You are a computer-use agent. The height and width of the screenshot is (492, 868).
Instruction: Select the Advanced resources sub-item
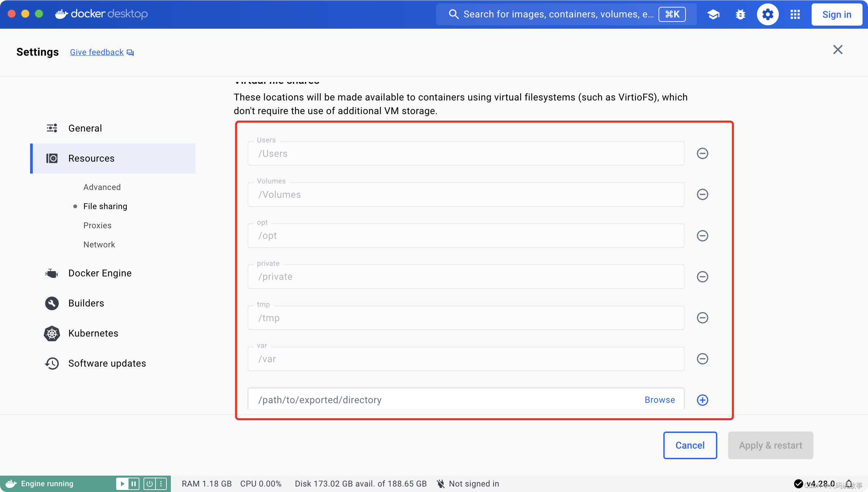[x=102, y=187]
